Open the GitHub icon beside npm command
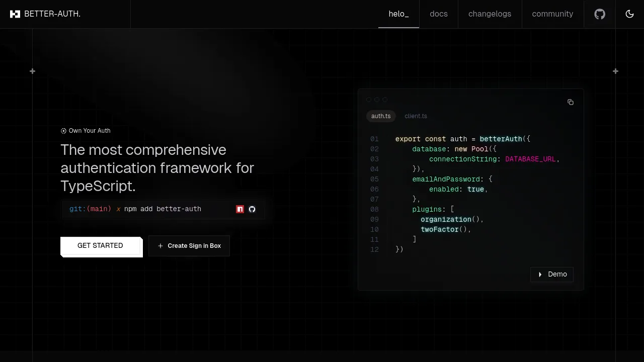 click(252, 209)
